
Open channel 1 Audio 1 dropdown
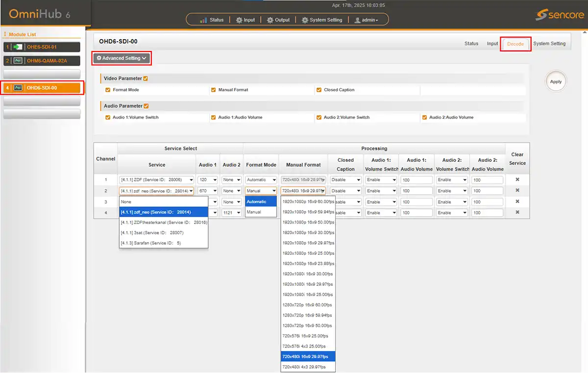(208, 180)
